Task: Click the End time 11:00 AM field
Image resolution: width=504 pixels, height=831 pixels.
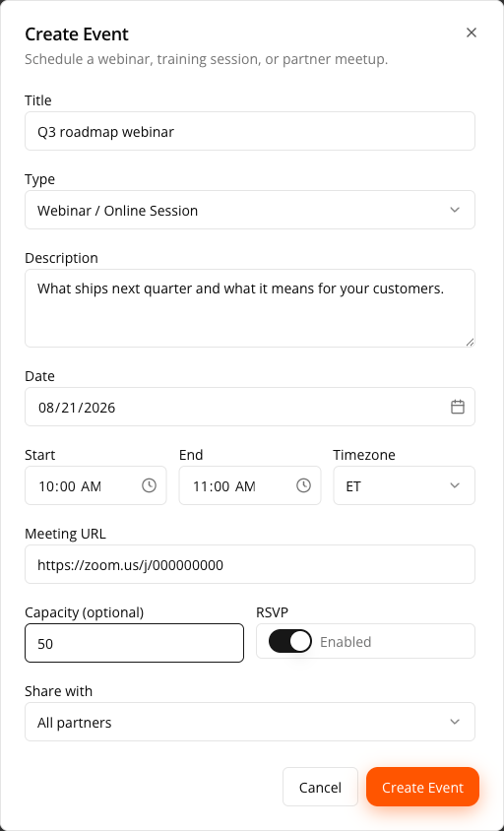Action: [250, 485]
